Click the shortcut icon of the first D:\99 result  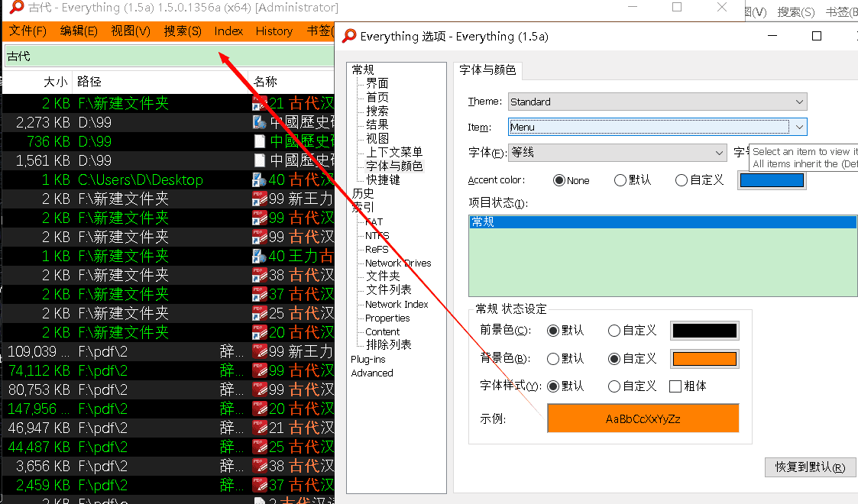tap(259, 122)
